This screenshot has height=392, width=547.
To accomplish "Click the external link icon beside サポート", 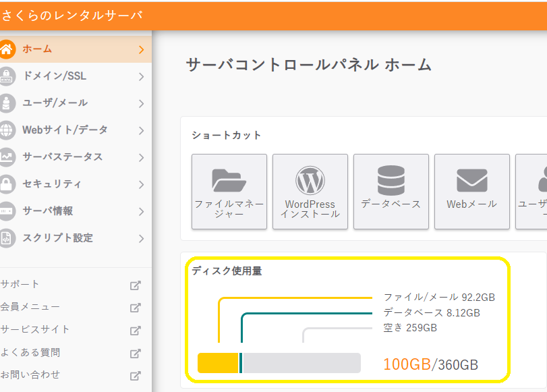I will (x=136, y=285).
